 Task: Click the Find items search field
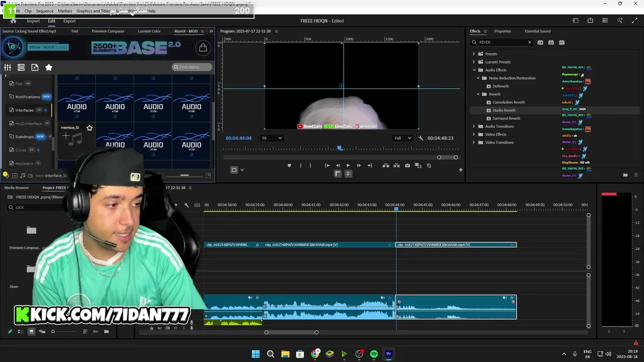(x=192, y=67)
